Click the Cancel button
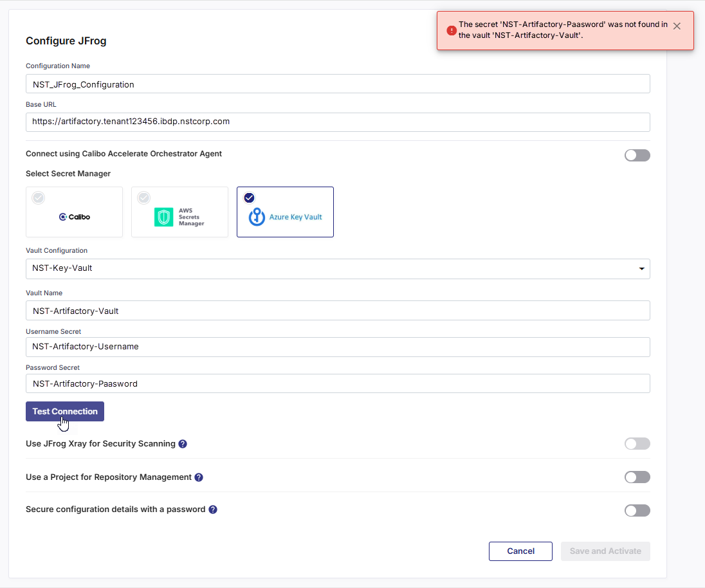This screenshot has width=705, height=588. tap(520, 551)
